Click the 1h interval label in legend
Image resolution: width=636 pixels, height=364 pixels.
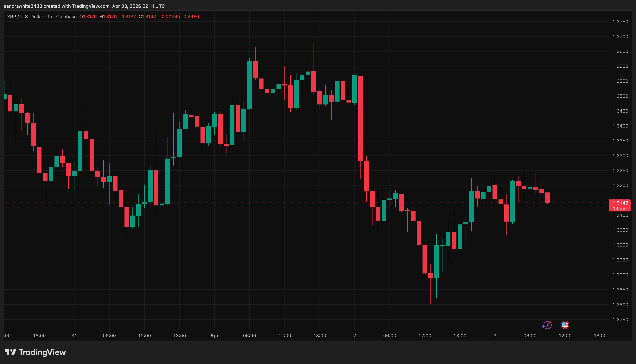point(50,17)
